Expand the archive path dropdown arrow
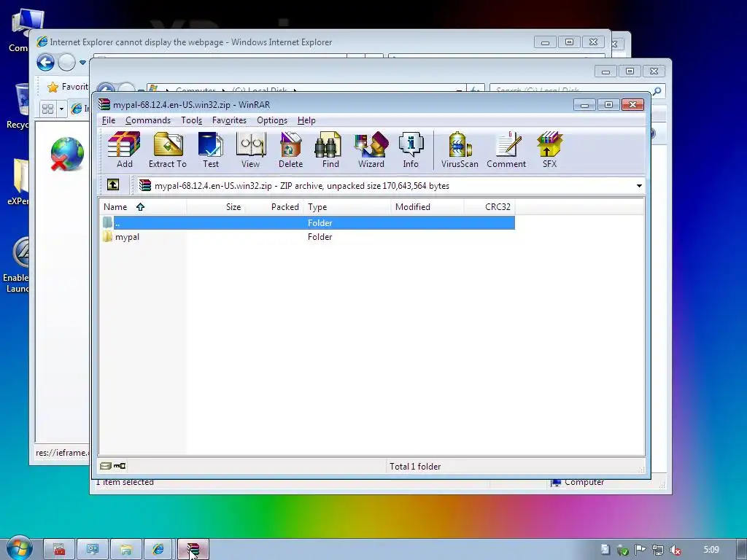 click(639, 186)
